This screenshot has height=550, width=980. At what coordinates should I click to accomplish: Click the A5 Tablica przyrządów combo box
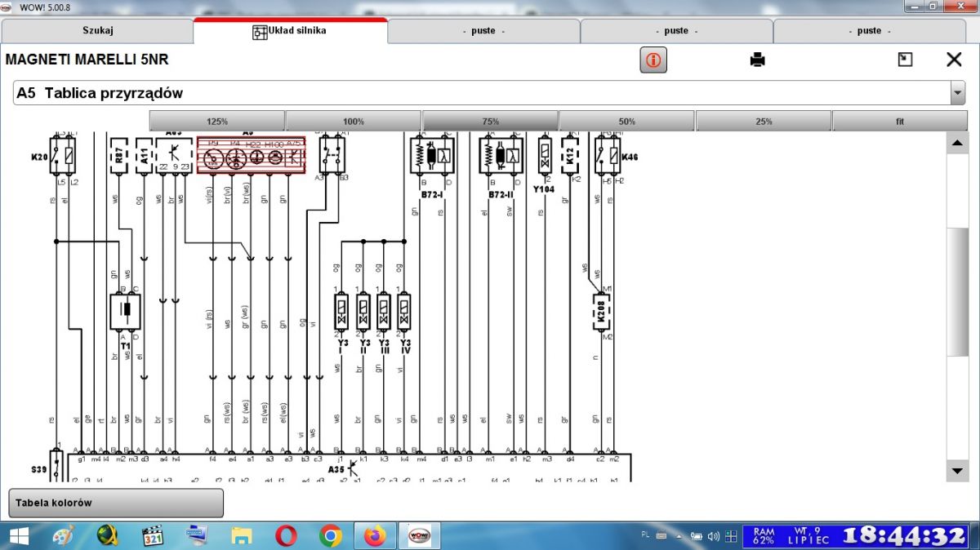click(x=489, y=93)
